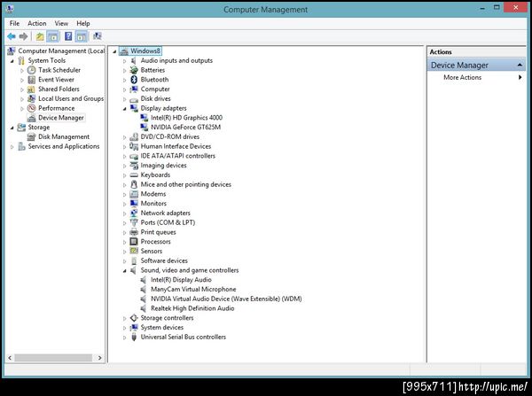532x396 pixels.
Task: Click the Shared Folders icon
Action: [32, 89]
